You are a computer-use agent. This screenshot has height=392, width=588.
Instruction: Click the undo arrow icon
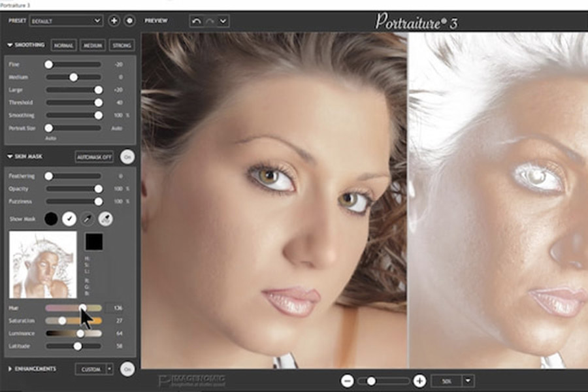point(196,21)
